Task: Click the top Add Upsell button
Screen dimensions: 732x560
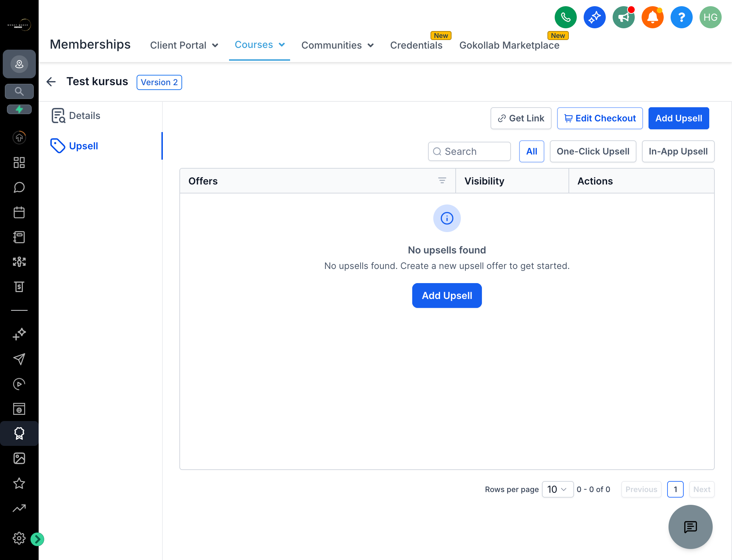Action: click(x=679, y=118)
